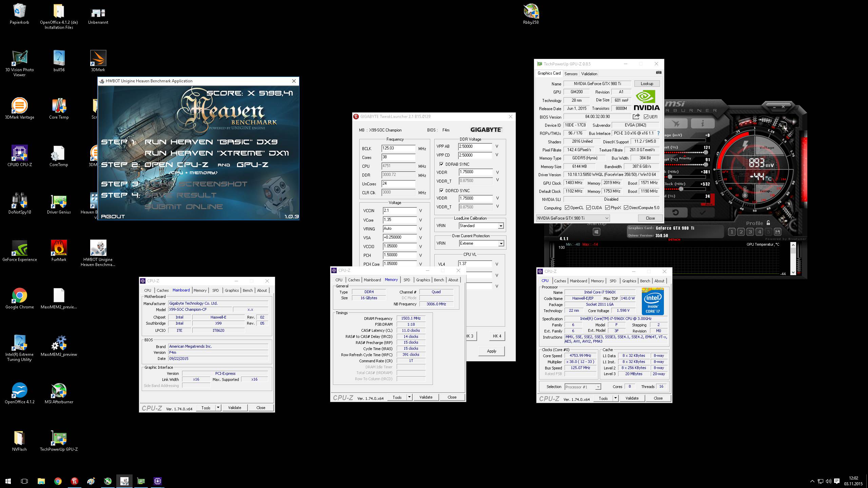Toggle the PhysX checkbox in GPU-Z
This screenshot has width=868, height=488.
[x=607, y=208]
